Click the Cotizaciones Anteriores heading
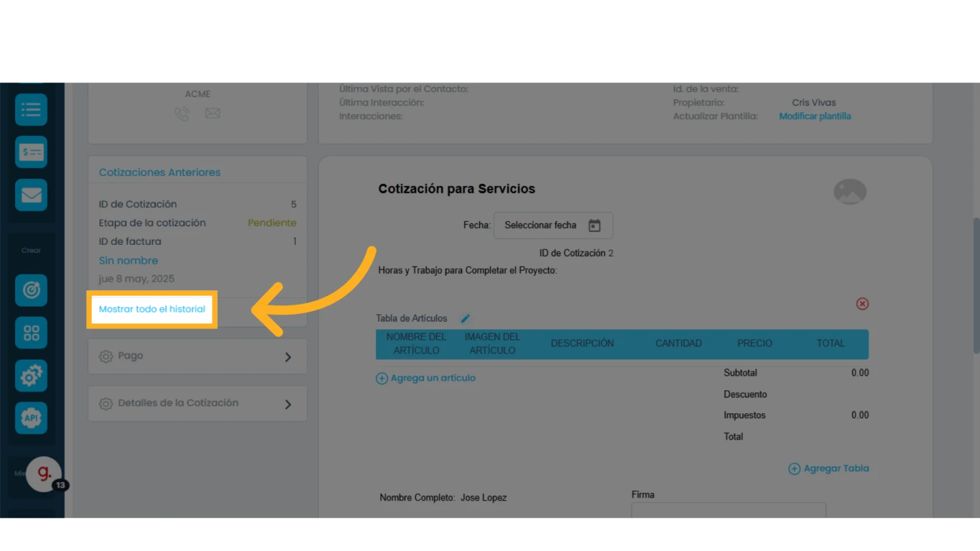The width and height of the screenshot is (980, 551). pyautogui.click(x=160, y=172)
